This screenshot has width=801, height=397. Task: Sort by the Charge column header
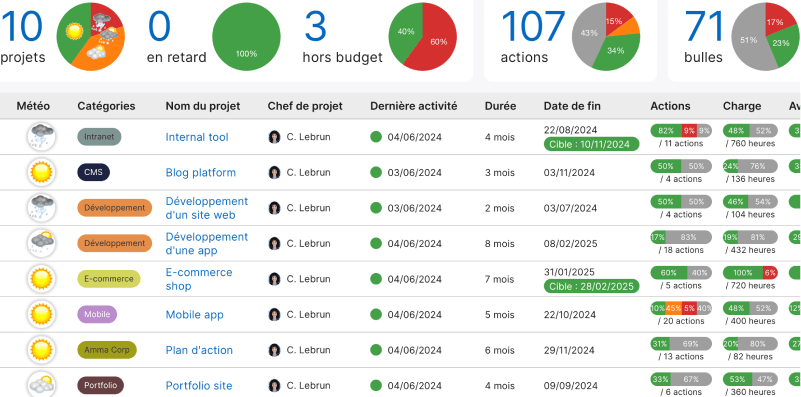(742, 106)
